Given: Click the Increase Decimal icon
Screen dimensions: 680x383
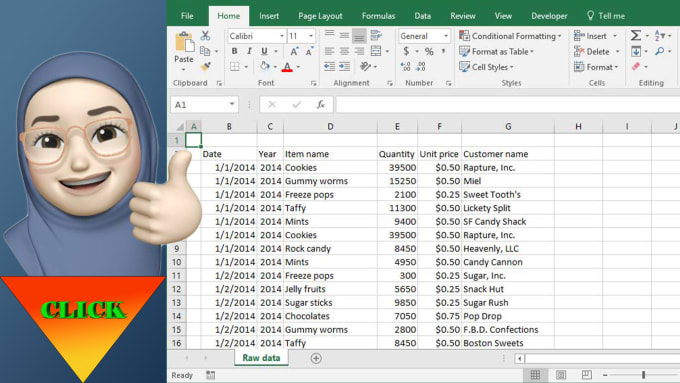Looking at the screenshot, I should pos(405,66).
